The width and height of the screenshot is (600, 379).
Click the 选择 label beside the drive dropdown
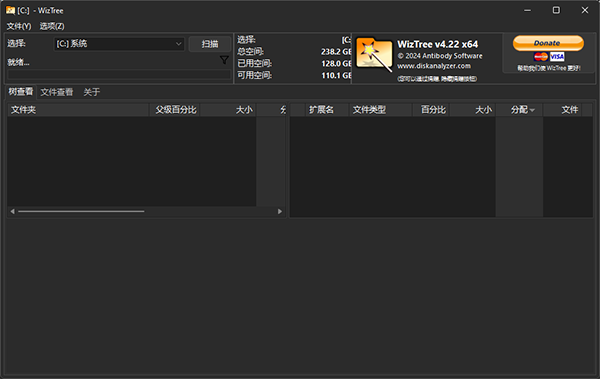16,43
